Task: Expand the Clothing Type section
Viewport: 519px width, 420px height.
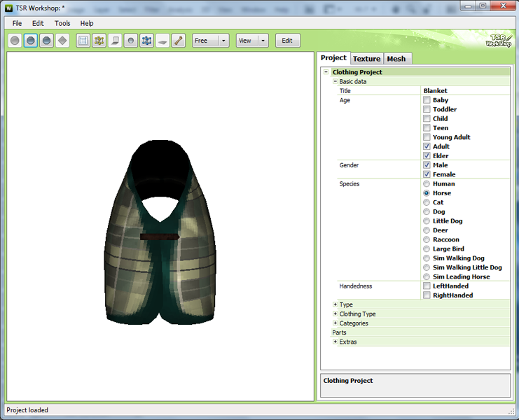Action: coord(335,314)
